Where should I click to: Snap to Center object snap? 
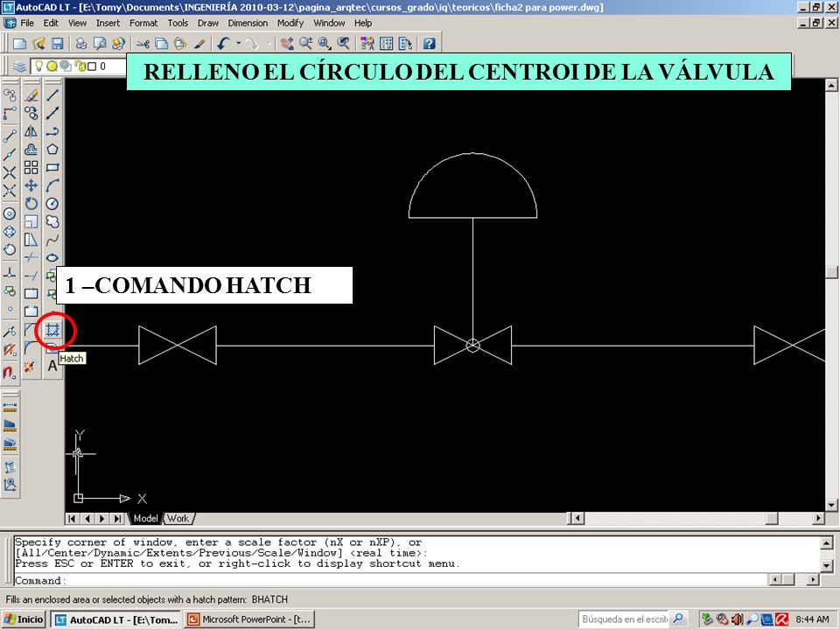[x=10, y=213]
